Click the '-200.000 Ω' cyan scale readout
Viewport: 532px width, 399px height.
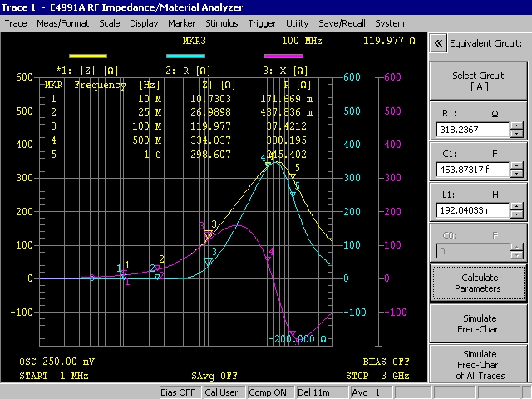(x=298, y=339)
